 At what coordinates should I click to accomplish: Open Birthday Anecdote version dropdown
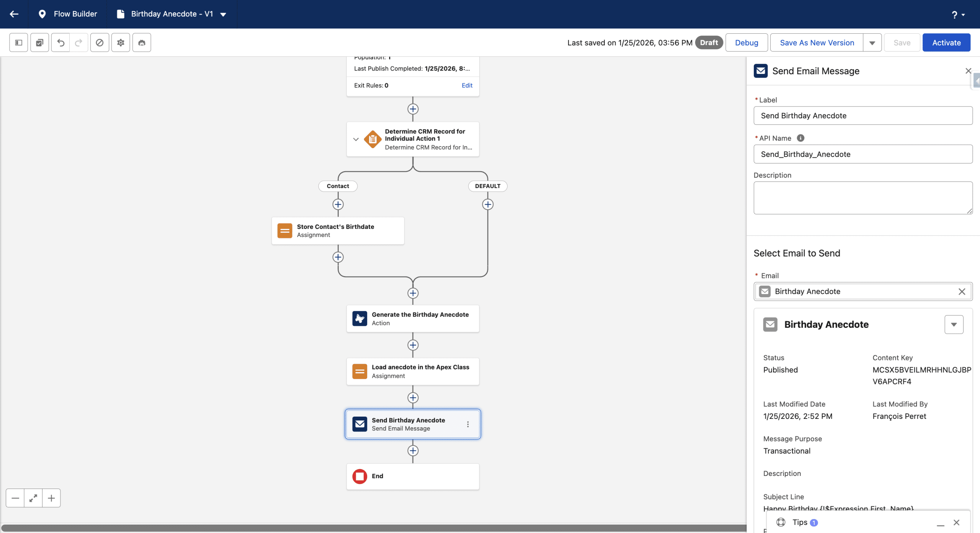tap(223, 15)
